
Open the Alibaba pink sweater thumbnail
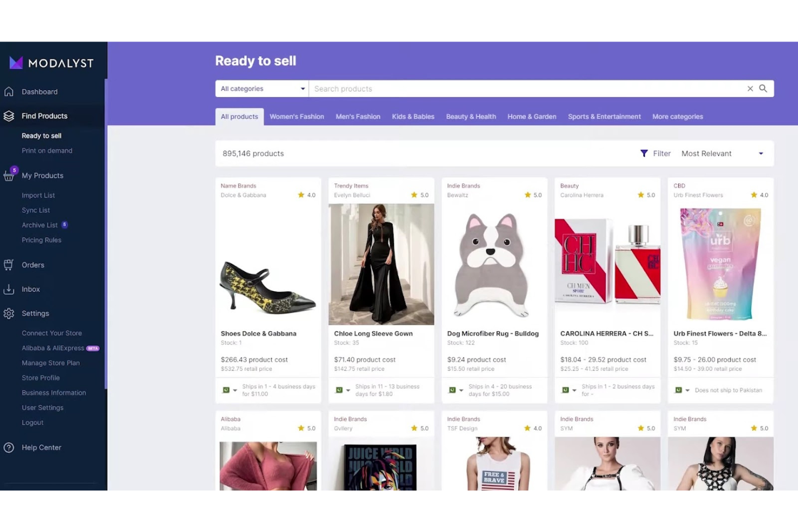[x=268, y=466]
